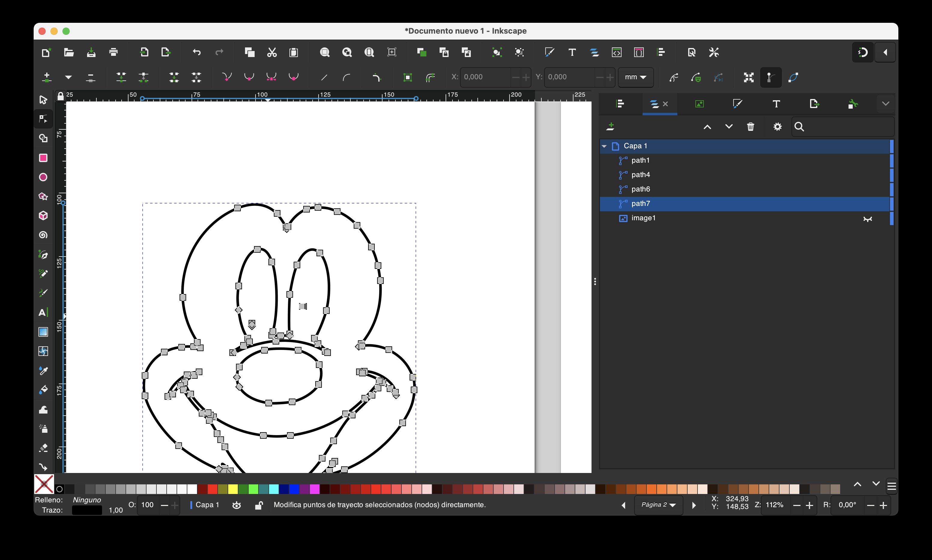932x560 pixels.
Task: Show hidden image1 layer object
Action: click(x=867, y=218)
